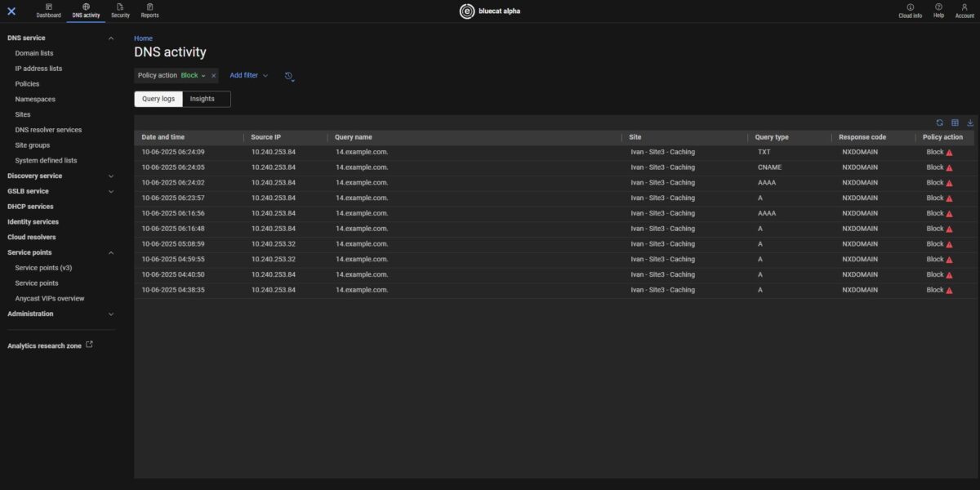Refresh the query logs table
The image size is (980, 490).
tap(938, 121)
